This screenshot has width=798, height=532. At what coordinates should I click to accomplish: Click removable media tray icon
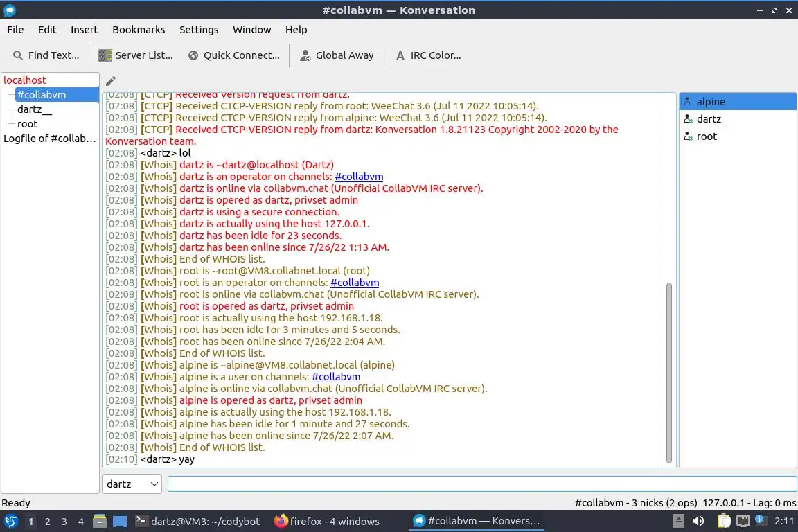[678, 522]
